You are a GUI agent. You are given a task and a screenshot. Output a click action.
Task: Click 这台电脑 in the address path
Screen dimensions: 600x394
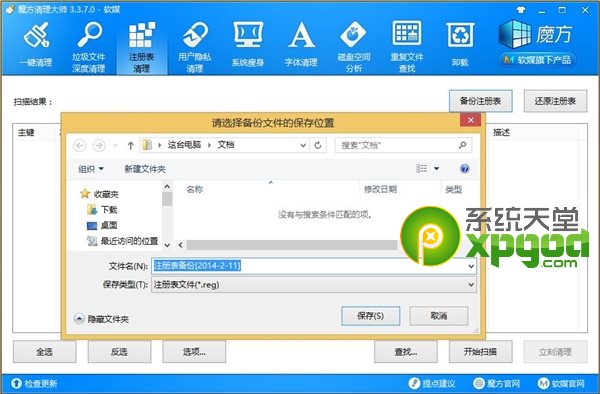pos(184,145)
